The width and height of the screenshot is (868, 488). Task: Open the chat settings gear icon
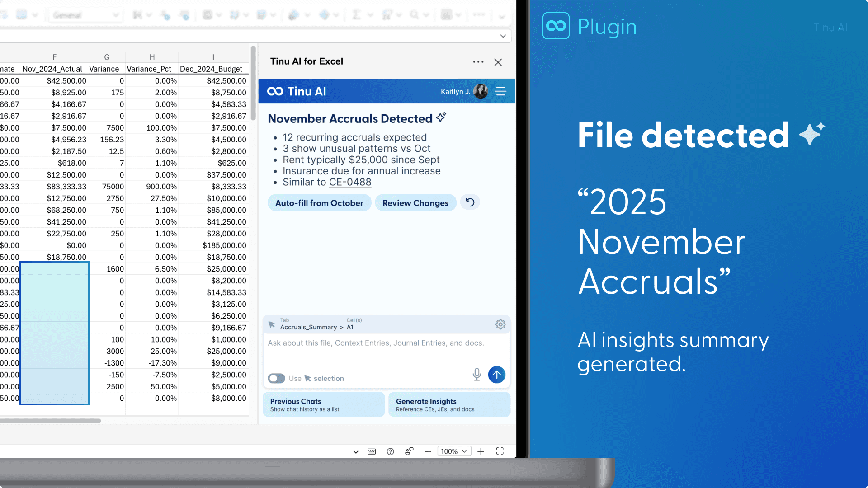pos(500,324)
